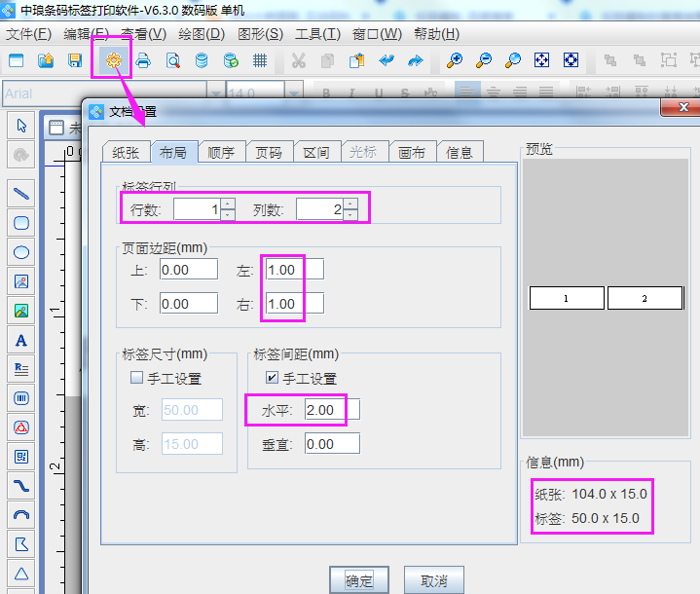Viewport: 700px width, 594px height.
Task: Click the horizontal spacing input field
Action: pos(331,410)
